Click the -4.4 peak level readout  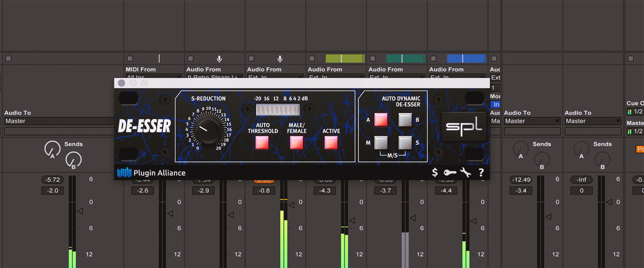click(x=446, y=190)
